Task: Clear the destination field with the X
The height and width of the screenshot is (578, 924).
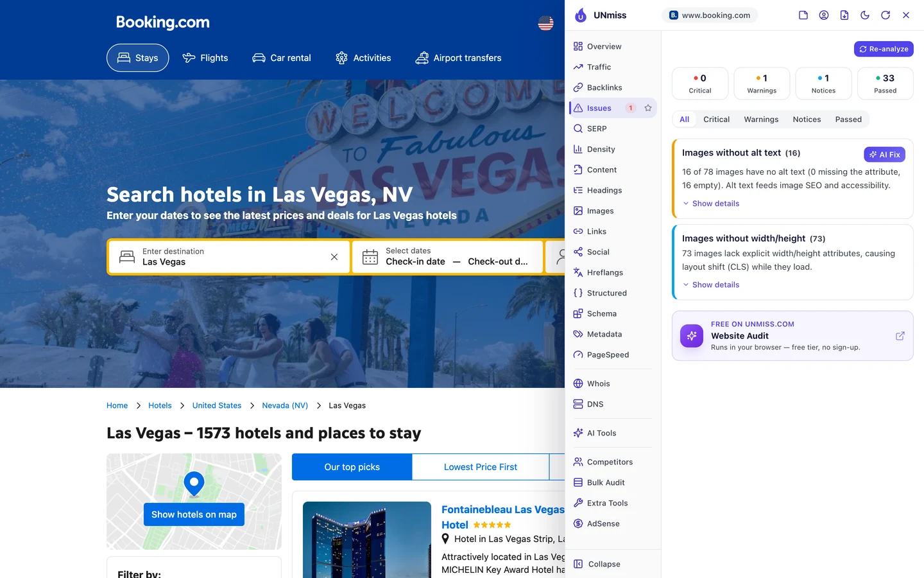Action: tap(334, 257)
